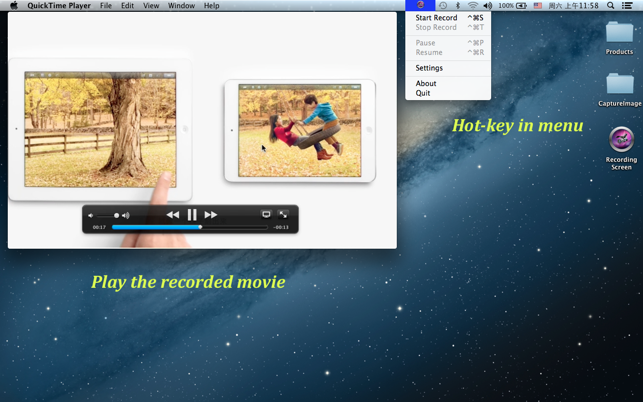Select Resume in the recorder menu
The width and height of the screenshot is (643, 402).
point(448,53)
